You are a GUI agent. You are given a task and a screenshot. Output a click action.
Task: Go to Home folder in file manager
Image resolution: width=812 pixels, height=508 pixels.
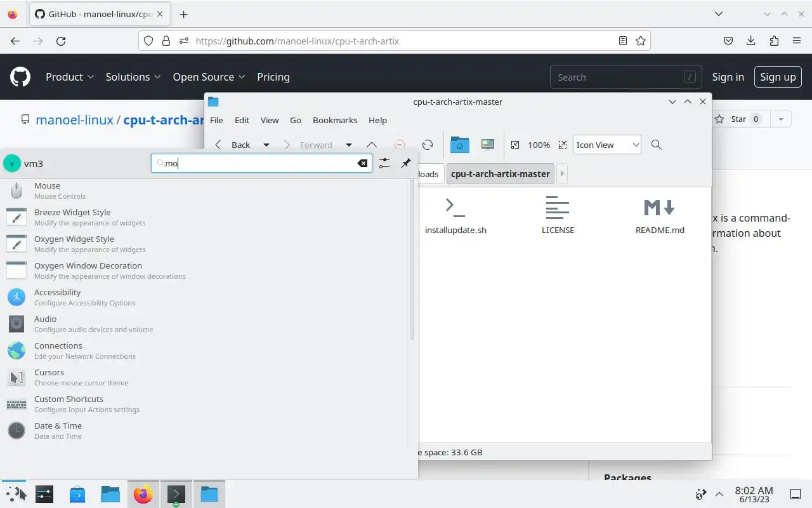(x=459, y=145)
